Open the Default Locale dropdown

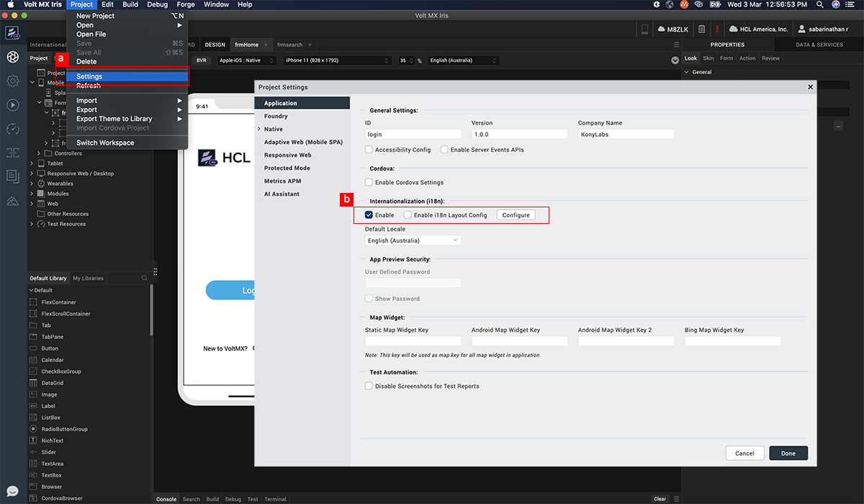click(413, 240)
